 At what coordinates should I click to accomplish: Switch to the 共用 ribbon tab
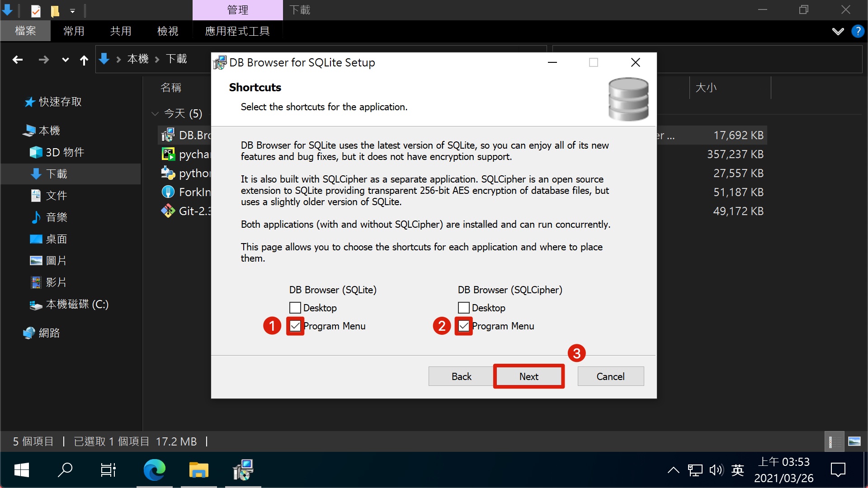click(121, 31)
